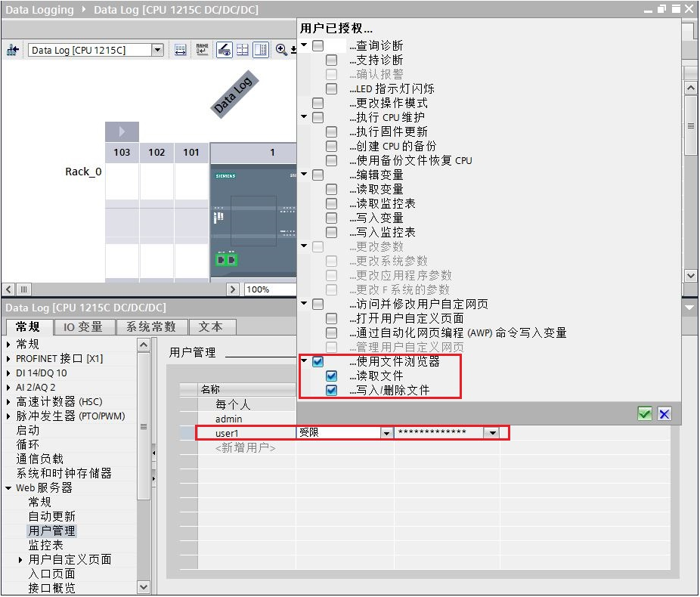Toggle the eye visibility toolbar icon
Image resolution: width=700 pixels, height=597 pixels.
point(224,50)
